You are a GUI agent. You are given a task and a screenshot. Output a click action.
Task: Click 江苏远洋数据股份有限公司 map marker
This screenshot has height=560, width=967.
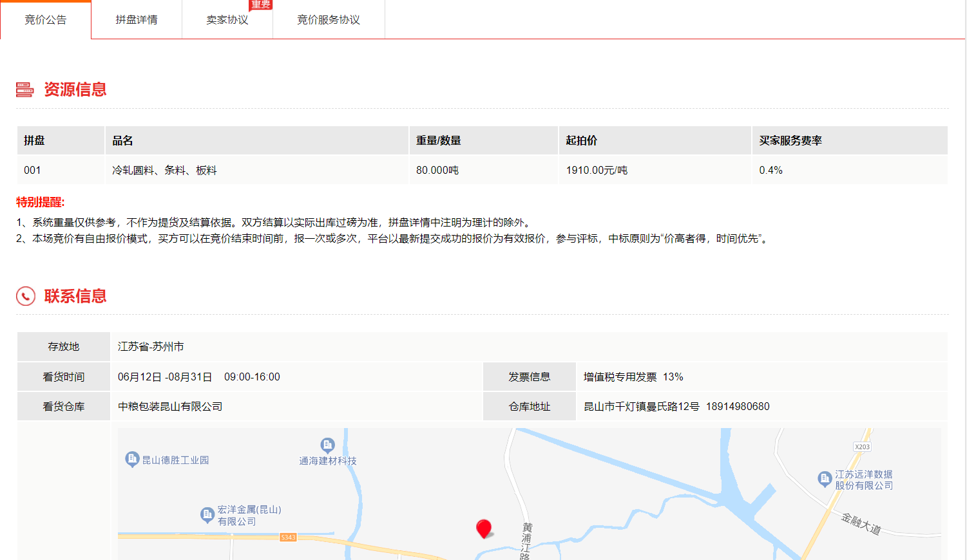click(x=825, y=478)
